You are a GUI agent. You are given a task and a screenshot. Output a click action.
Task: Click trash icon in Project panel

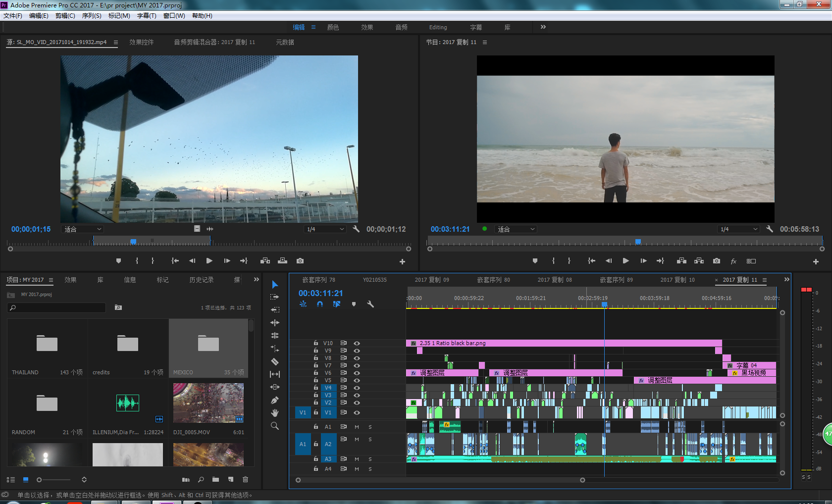(245, 479)
